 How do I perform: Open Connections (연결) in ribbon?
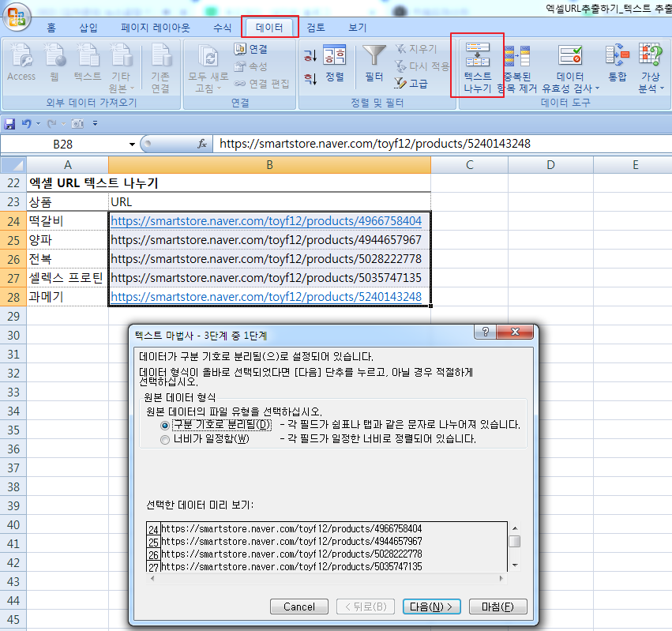click(251, 49)
